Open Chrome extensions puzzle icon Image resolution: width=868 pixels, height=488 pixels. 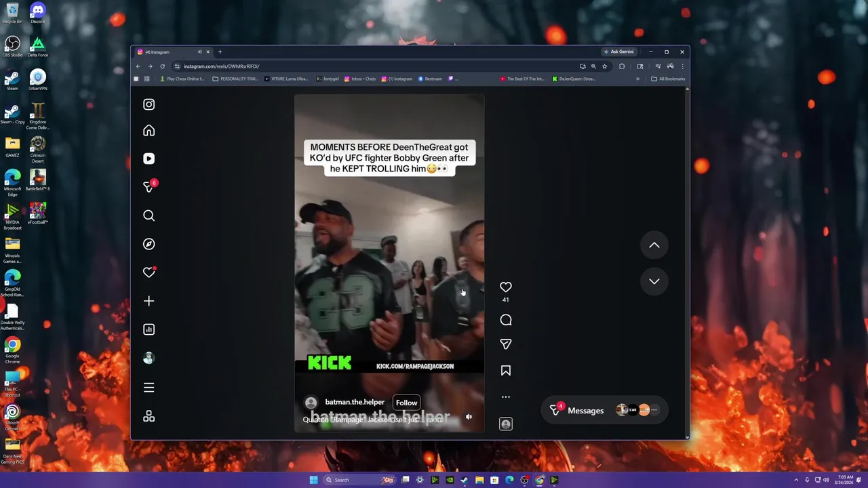pyautogui.click(x=622, y=66)
